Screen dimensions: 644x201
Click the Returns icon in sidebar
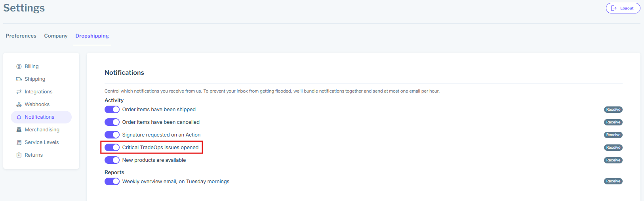[x=19, y=155]
